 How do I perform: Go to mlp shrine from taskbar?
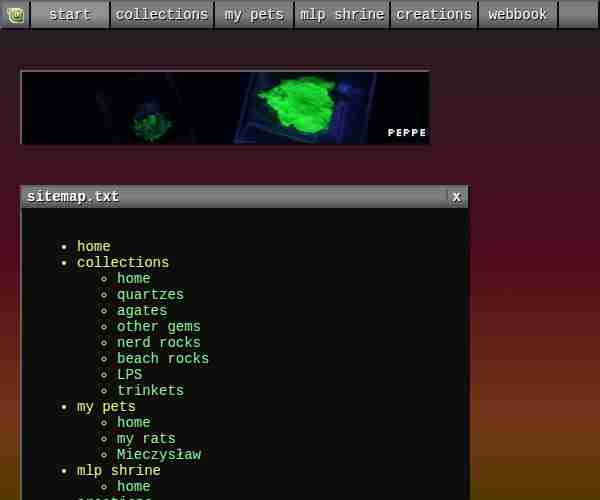342,15
